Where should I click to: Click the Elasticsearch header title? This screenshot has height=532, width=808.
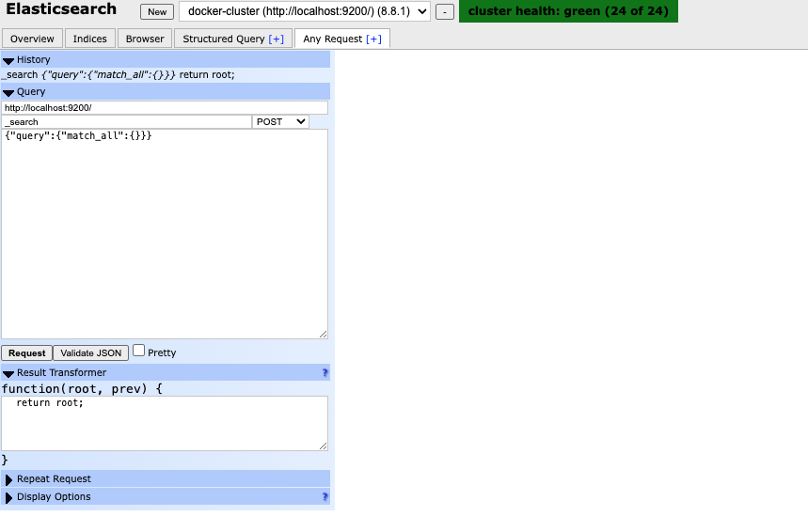[61, 9]
